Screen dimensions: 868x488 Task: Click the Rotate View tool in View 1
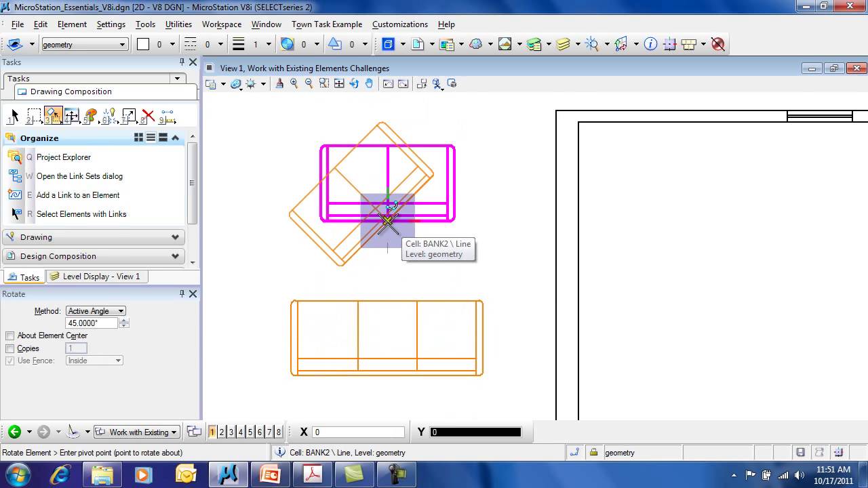coord(354,83)
